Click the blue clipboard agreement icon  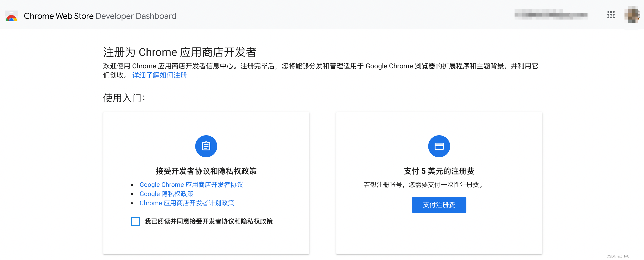click(x=206, y=146)
